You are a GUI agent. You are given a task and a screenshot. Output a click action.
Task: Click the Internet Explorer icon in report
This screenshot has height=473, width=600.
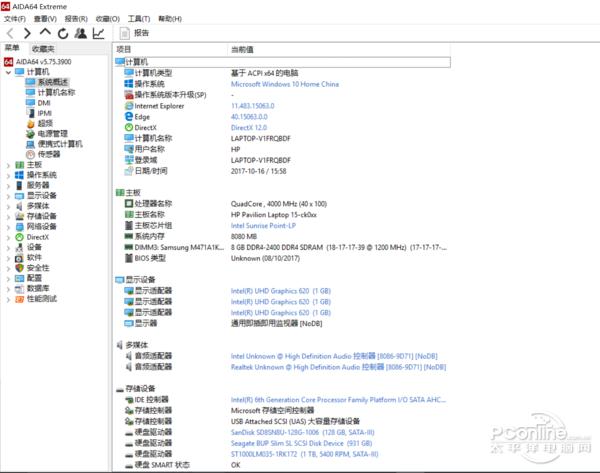click(129, 106)
